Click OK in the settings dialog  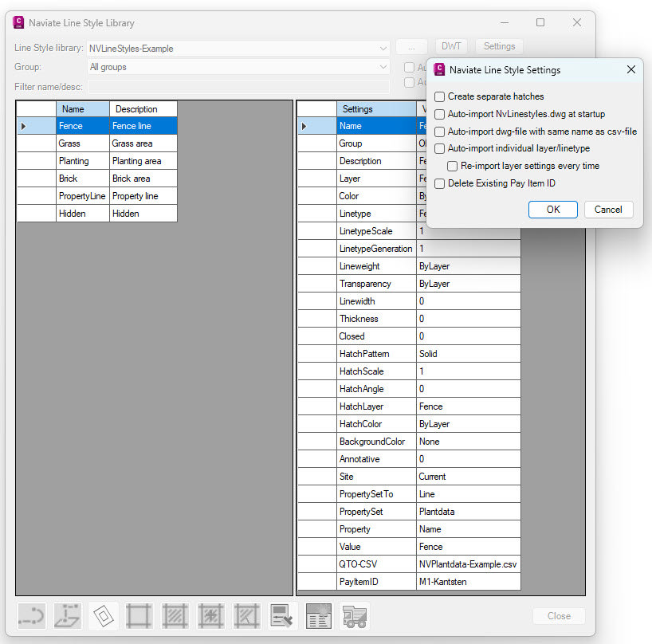[x=553, y=210]
